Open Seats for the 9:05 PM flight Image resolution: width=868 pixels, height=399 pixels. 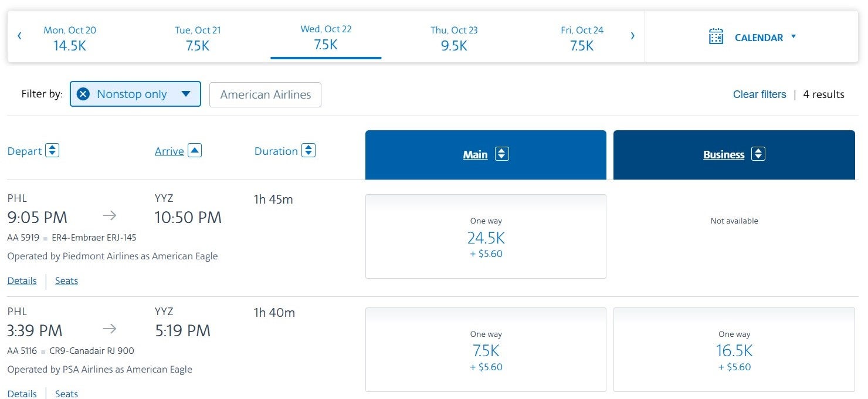click(66, 281)
